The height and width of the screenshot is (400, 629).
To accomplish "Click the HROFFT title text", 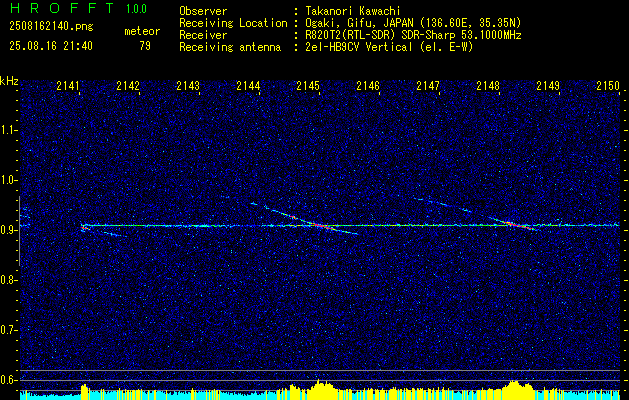I will click(62, 8).
